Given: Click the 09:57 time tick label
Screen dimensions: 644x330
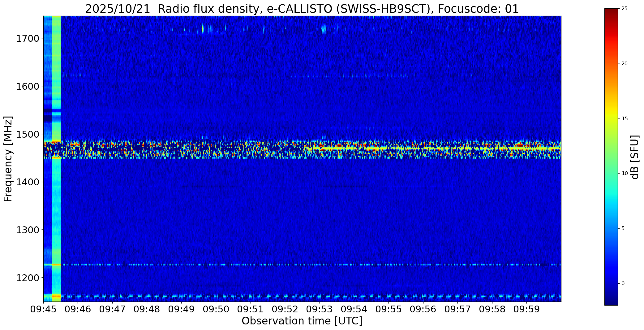Looking at the screenshot, I should click(457, 309).
